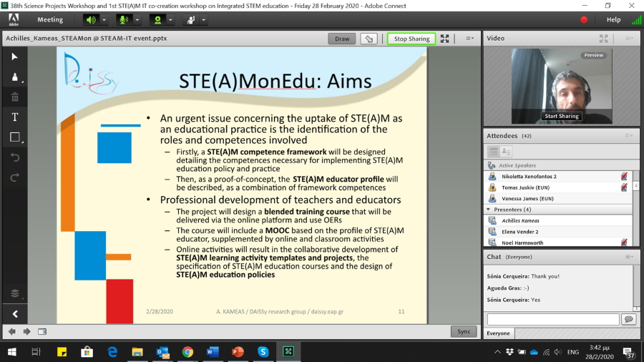Open the status options dropdown arrow
This screenshot has height=362, width=644.
[x=204, y=20]
